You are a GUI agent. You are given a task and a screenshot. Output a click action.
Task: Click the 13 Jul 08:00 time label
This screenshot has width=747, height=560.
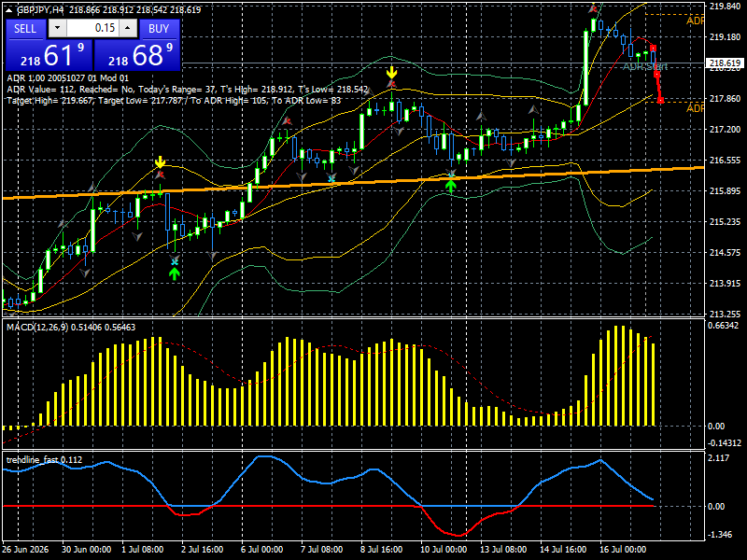tap(503, 549)
